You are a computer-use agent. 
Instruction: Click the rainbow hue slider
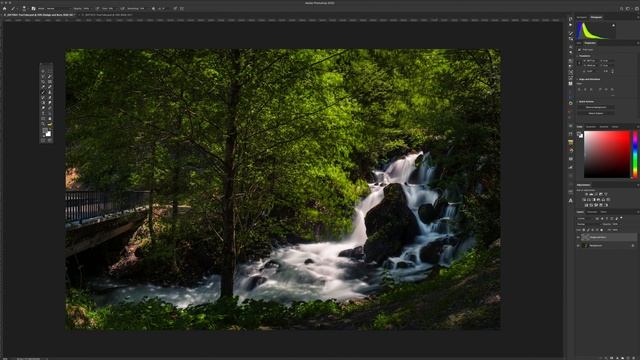(635, 154)
